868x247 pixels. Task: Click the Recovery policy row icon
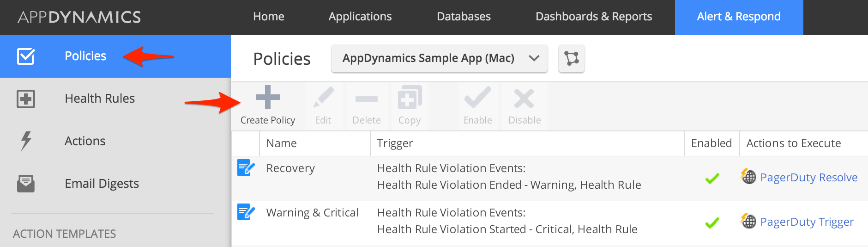click(x=246, y=168)
